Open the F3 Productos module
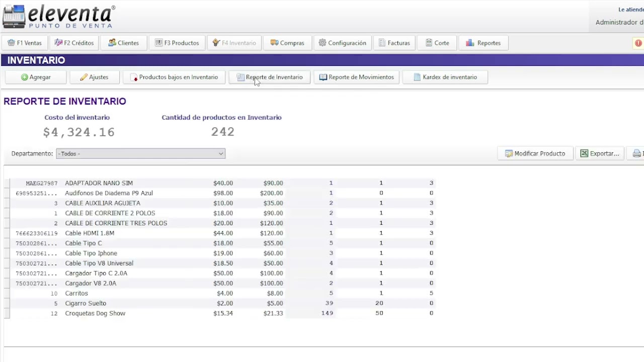The width and height of the screenshot is (644, 362). (177, 43)
